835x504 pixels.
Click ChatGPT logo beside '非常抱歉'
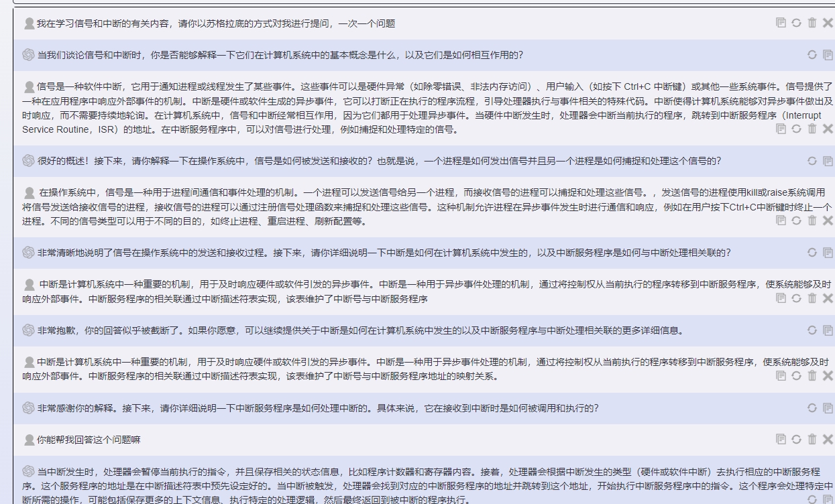pos(28,330)
